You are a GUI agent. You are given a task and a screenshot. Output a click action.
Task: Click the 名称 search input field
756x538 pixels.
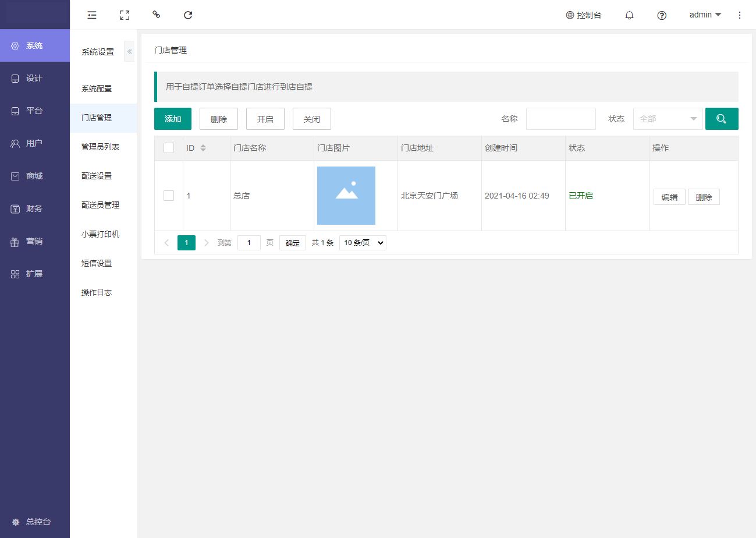coord(560,119)
